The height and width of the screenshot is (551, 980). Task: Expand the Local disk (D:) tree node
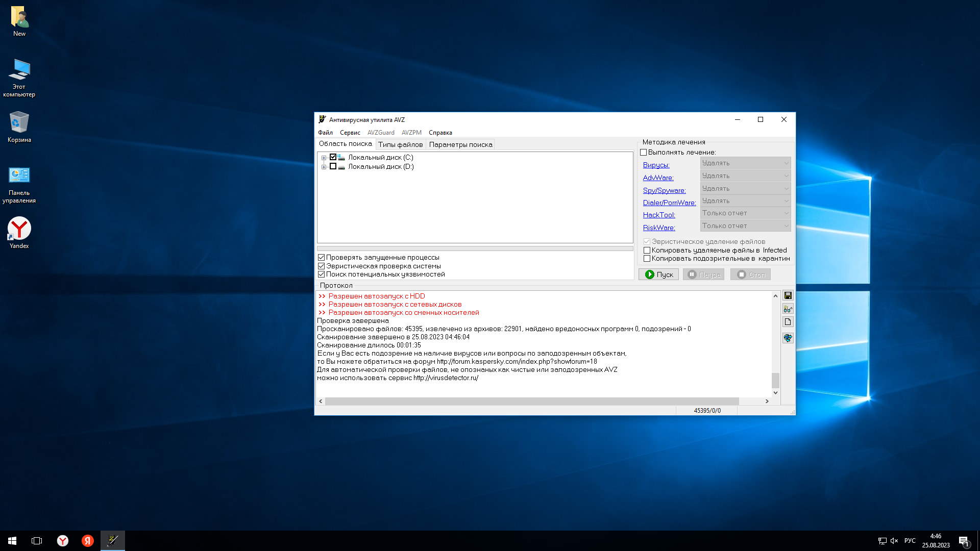324,167
